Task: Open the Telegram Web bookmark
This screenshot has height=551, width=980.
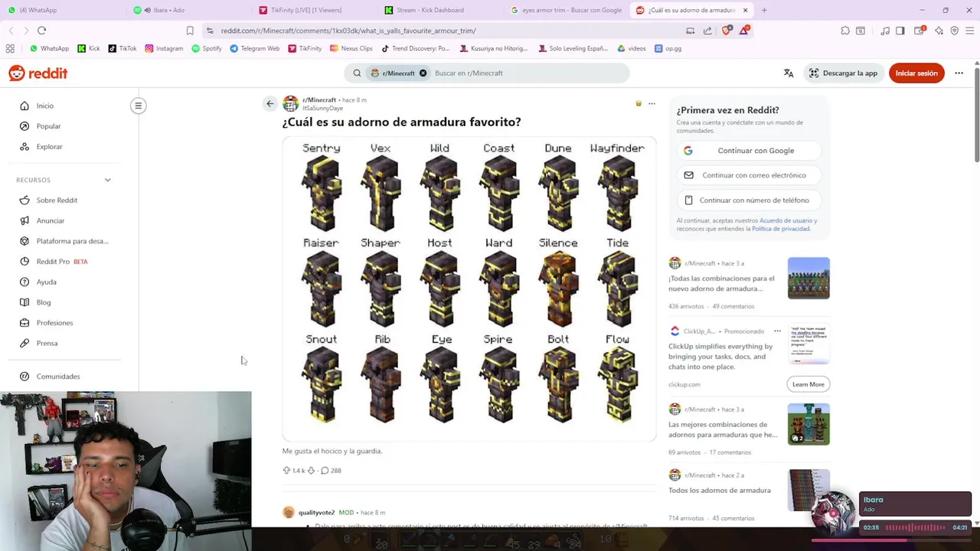Action: [255, 48]
